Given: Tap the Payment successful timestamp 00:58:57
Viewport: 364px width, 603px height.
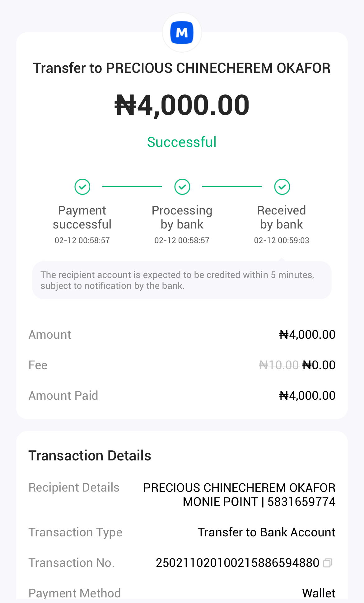Looking at the screenshot, I should [82, 240].
